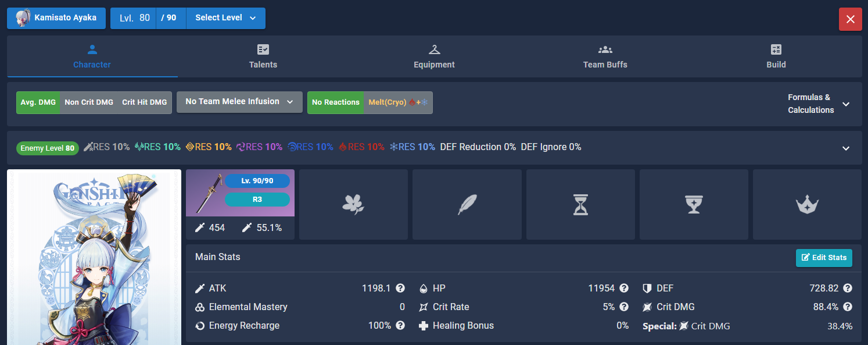The height and width of the screenshot is (345, 868).
Task: Open the circlet crown artifact slot
Action: point(807,204)
